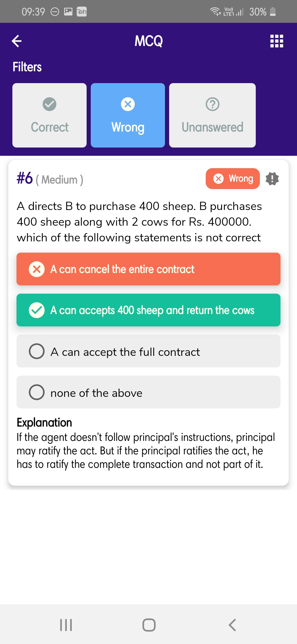The width and height of the screenshot is (297, 644).
Task: Tap the orange Wrong status badge
Action: point(233,179)
